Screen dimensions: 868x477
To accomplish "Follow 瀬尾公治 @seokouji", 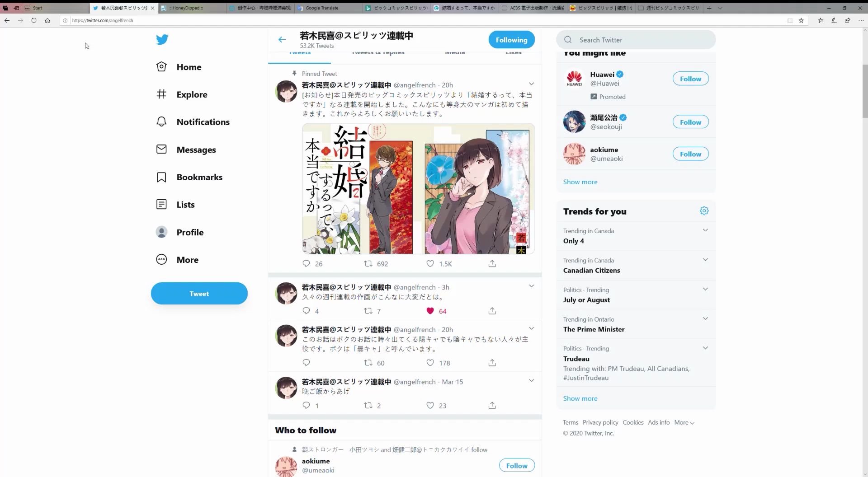I will coord(690,122).
